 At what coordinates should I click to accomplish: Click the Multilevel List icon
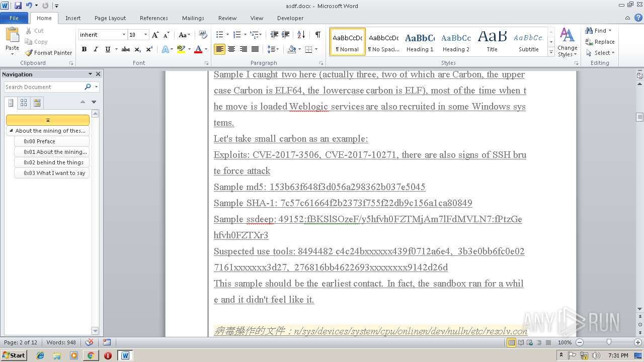254,35
